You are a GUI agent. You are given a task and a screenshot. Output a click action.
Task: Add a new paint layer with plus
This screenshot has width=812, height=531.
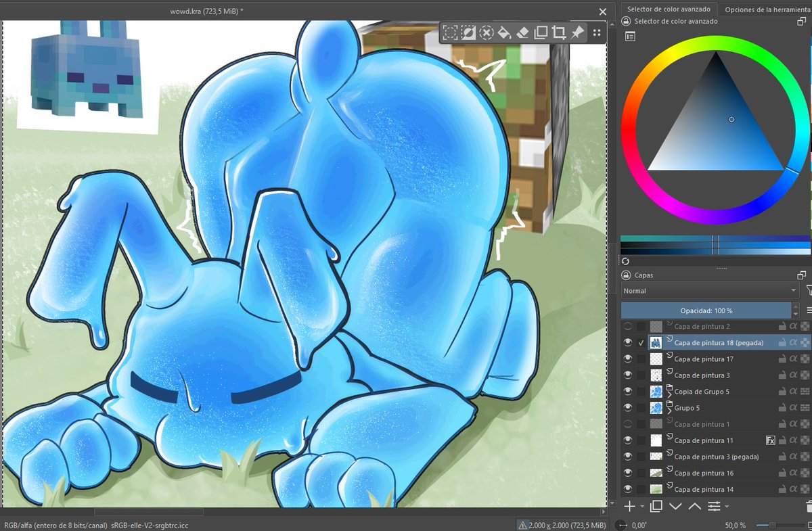(x=630, y=506)
